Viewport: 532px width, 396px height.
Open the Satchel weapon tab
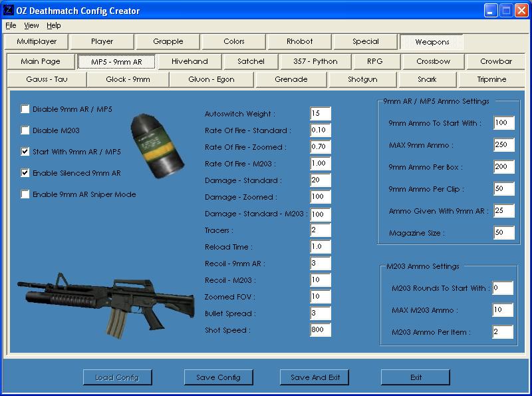point(251,61)
